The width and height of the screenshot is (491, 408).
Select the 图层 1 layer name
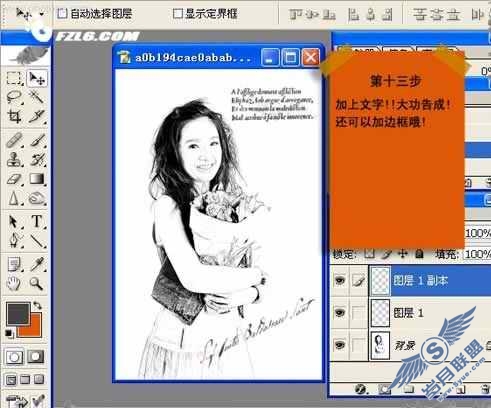tap(408, 313)
